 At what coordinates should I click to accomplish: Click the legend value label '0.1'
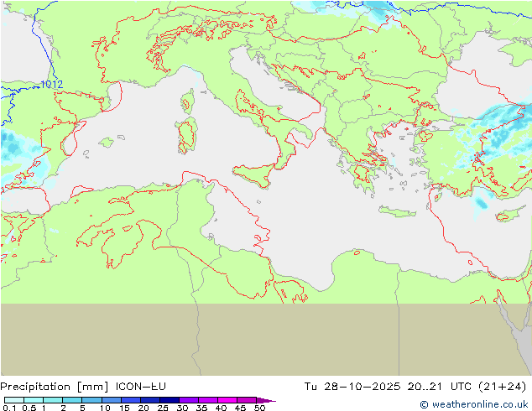9,408
